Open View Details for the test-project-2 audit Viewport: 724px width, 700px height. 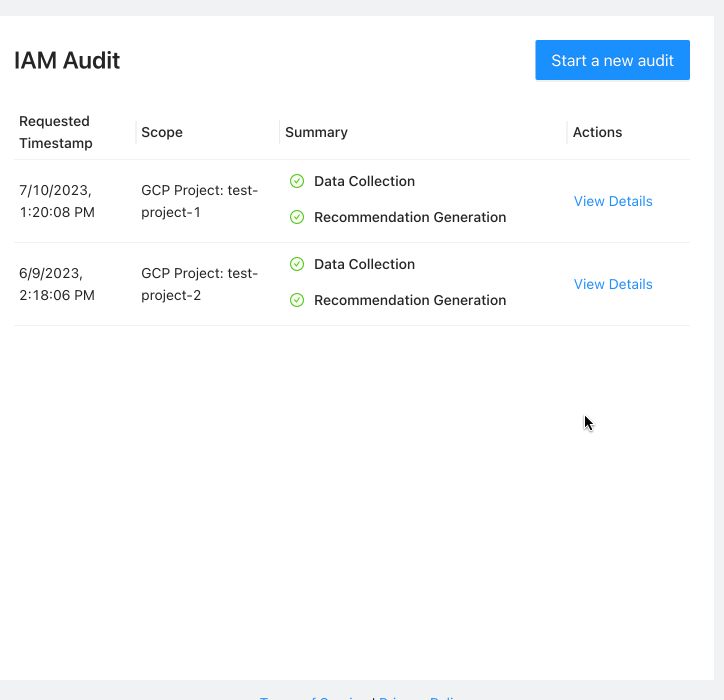click(612, 284)
